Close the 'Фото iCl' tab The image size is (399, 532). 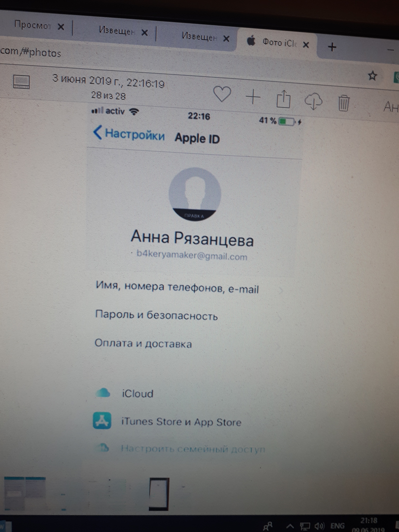coord(306,45)
